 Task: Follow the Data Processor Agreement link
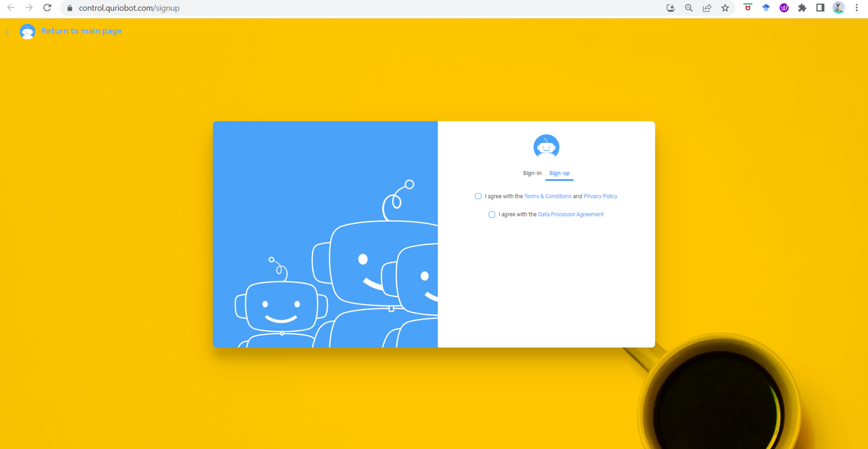pos(571,215)
